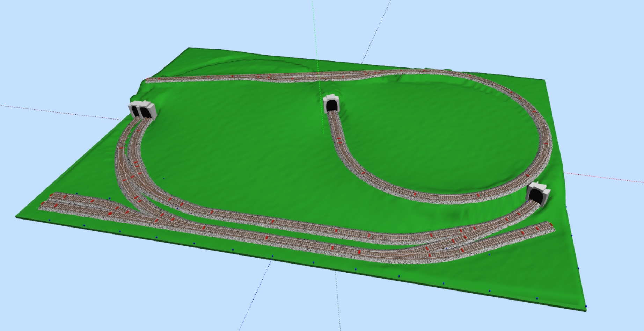
Task: Select the tunnel portal at the right edge
Action: (537, 196)
